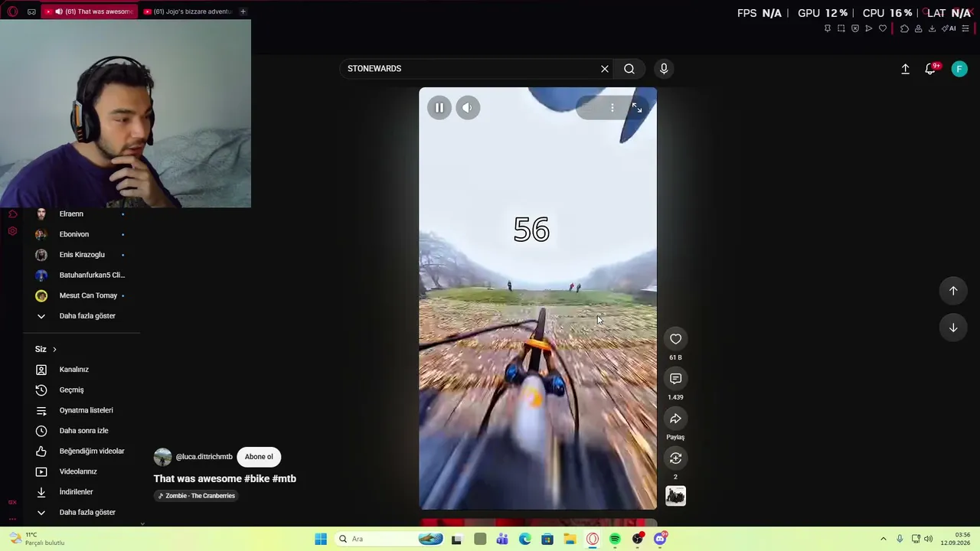Open the browser downloads icon

click(x=932, y=28)
